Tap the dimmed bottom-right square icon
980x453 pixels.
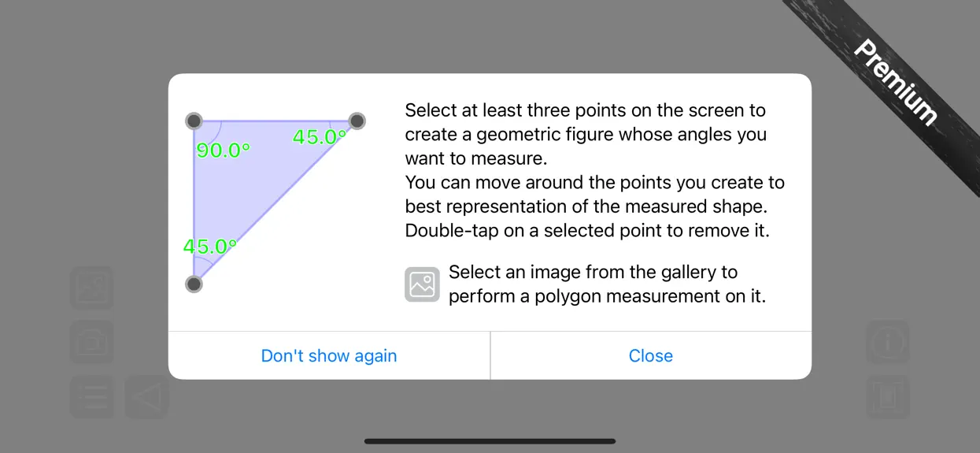tap(888, 396)
